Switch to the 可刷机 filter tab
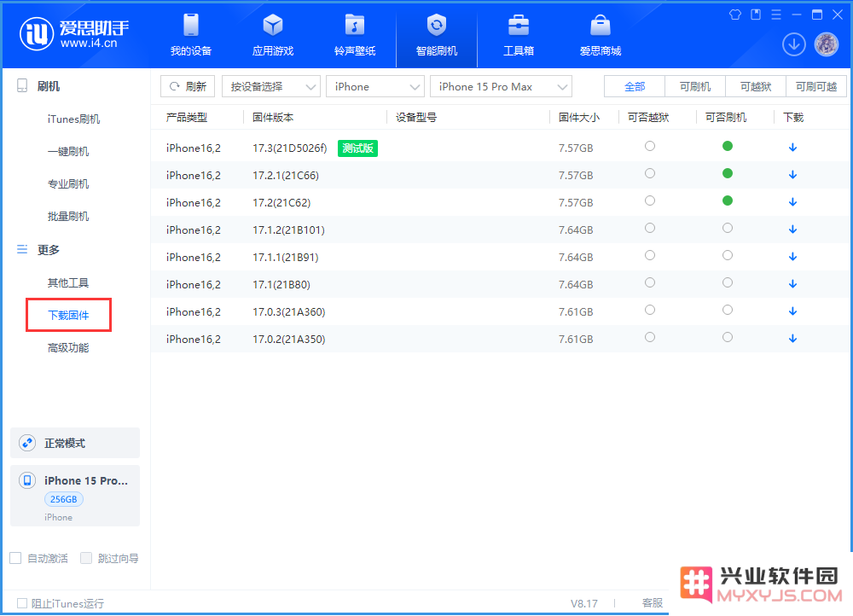The width and height of the screenshot is (853, 616). point(694,86)
